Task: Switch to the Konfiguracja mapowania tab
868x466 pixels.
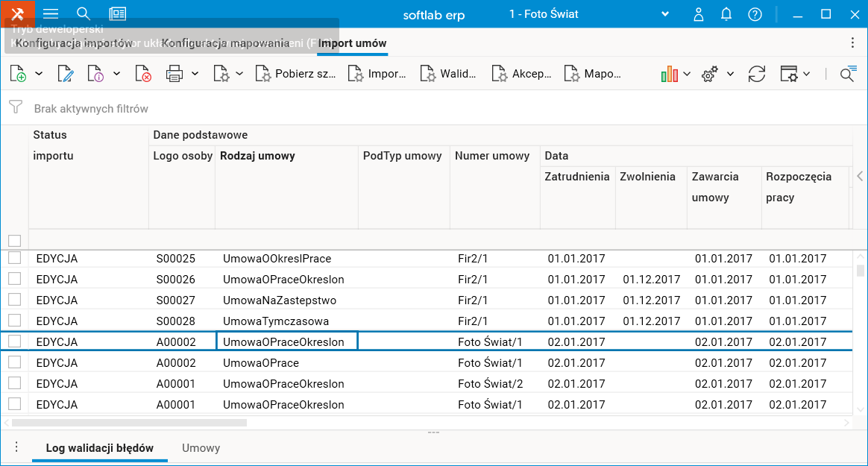Action: click(x=225, y=43)
